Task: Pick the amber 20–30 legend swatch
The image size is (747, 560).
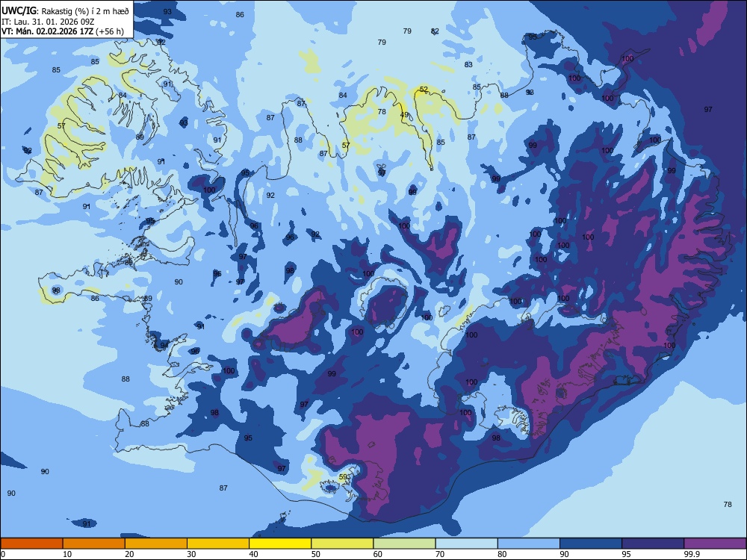Action: [x=156, y=544]
